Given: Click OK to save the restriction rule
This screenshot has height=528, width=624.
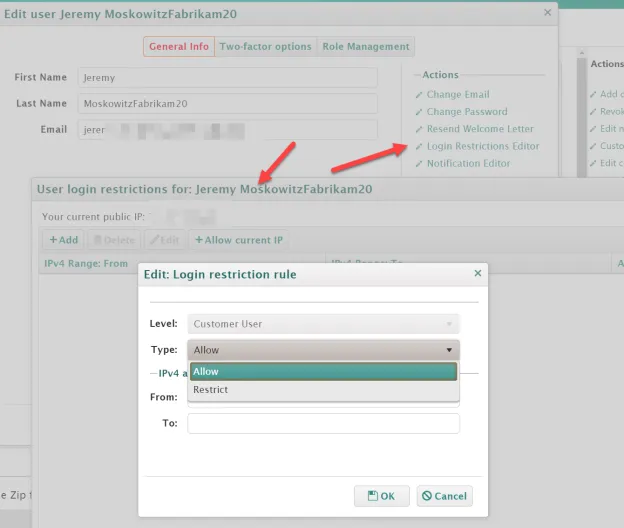Looking at the screenshot, I should (382, 496).
